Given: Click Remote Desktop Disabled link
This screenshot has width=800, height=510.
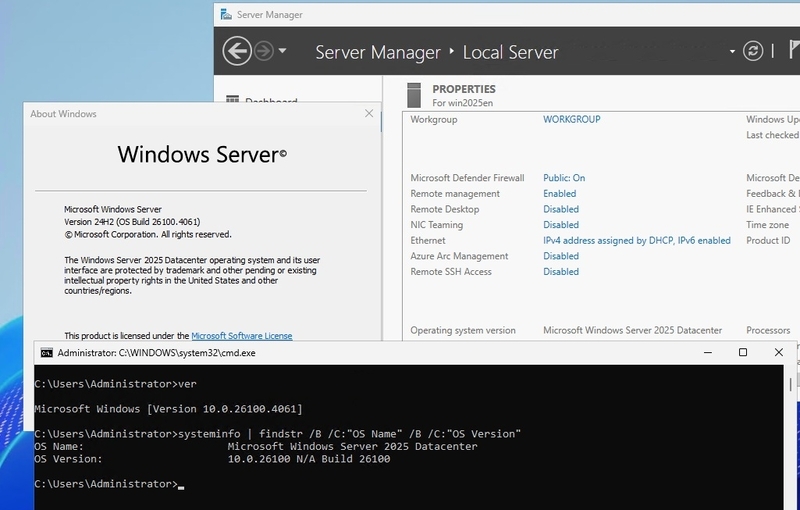Looking at the screenshot, I should coord(561,209).
